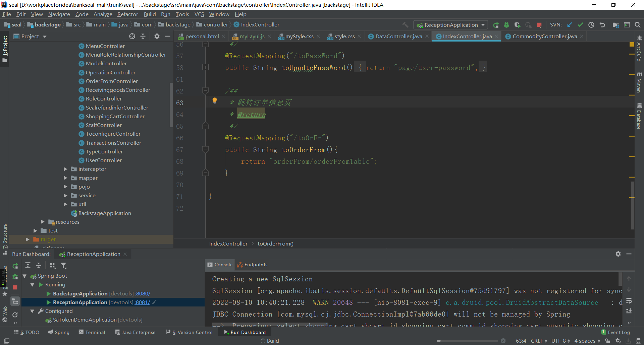This screenshot has width=644, height=345.
Task: Switch to Endpoints tab in run panel
Action: coord(252,265)
